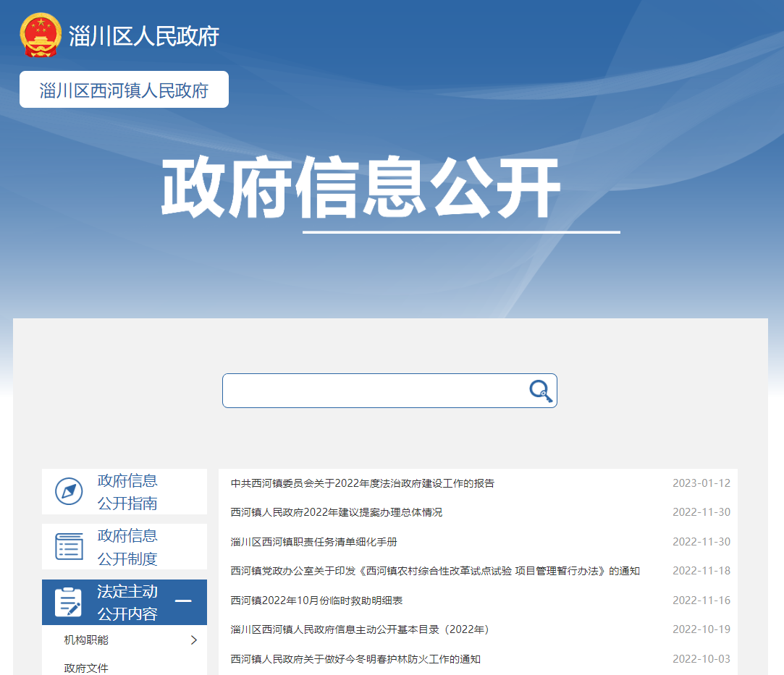
Task: Click the list icon for disclosure system
Action: click(69, 547)
